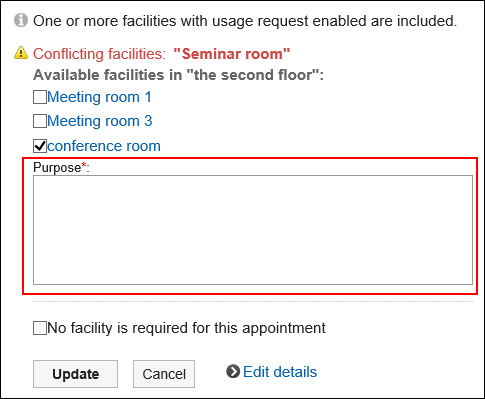
Task: Focus the Purpose text area
Action: [x=253, y=230]
